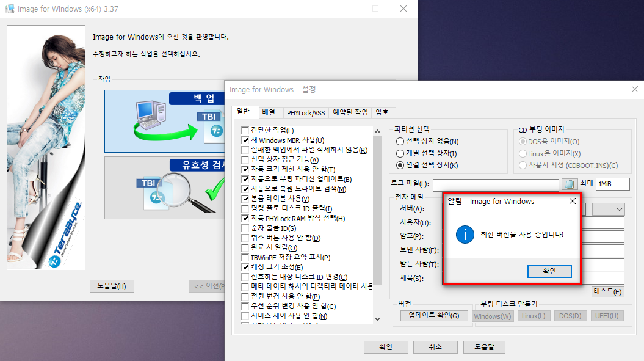Viewport: 644px width, 361px height.
Task: Click the 제목(S) email input field
Action: pyautogui.click(x=603, y=279)
